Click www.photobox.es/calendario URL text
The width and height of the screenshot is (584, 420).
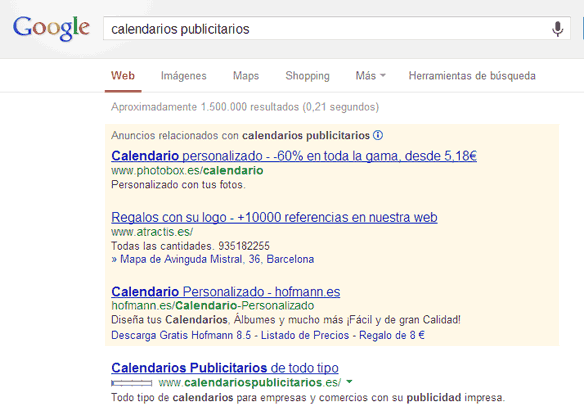point(187,171)
